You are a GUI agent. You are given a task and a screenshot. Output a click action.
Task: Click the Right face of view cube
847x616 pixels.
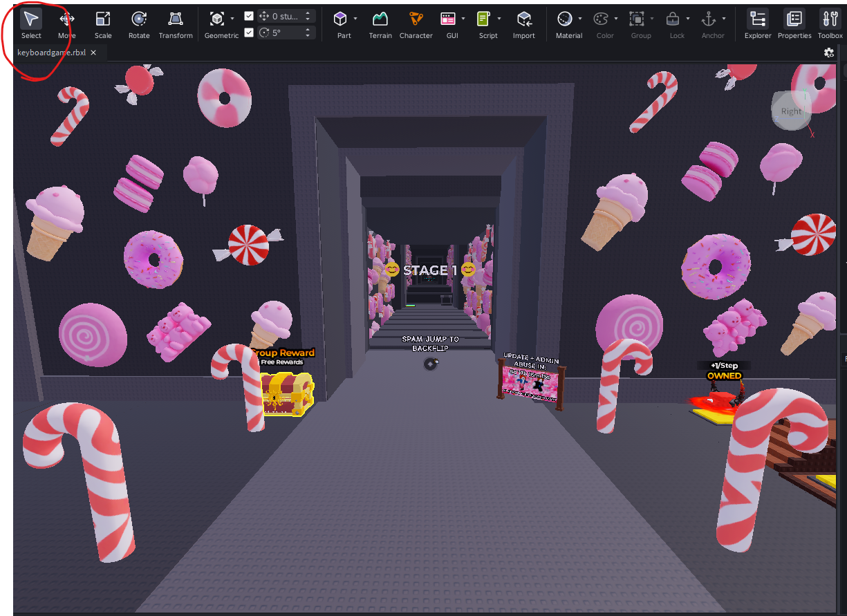click(791, 111)
